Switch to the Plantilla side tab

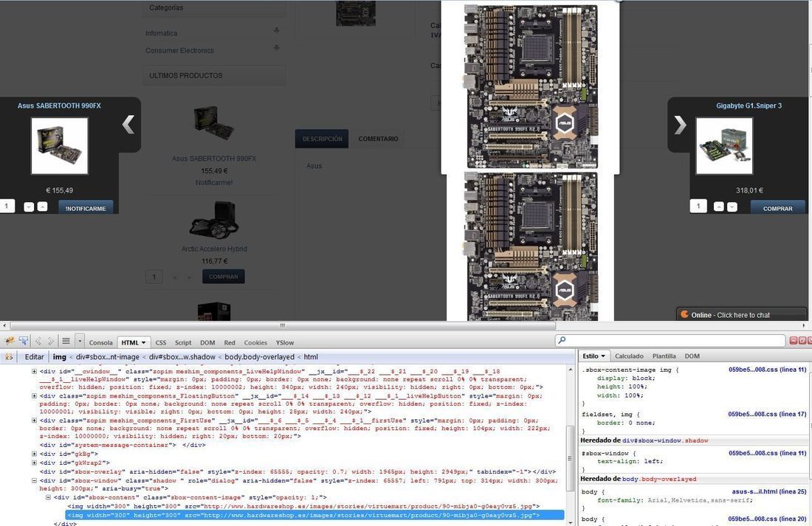664,356
